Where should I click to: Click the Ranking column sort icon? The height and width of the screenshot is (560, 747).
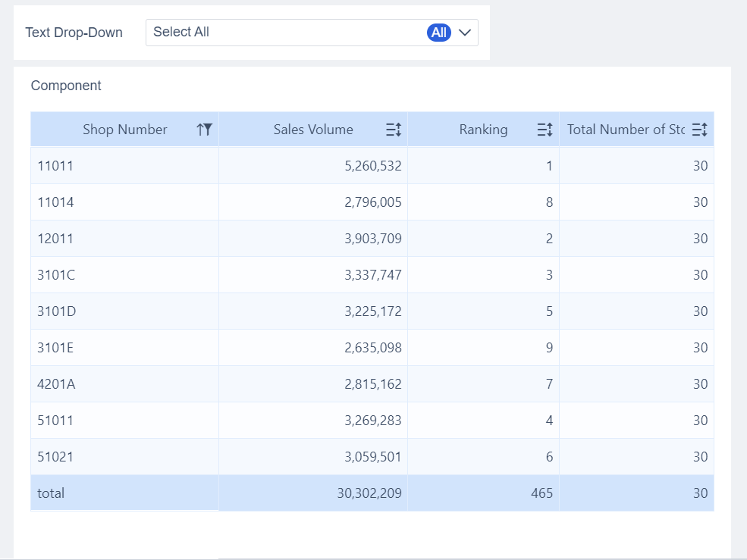pos(545,130)
